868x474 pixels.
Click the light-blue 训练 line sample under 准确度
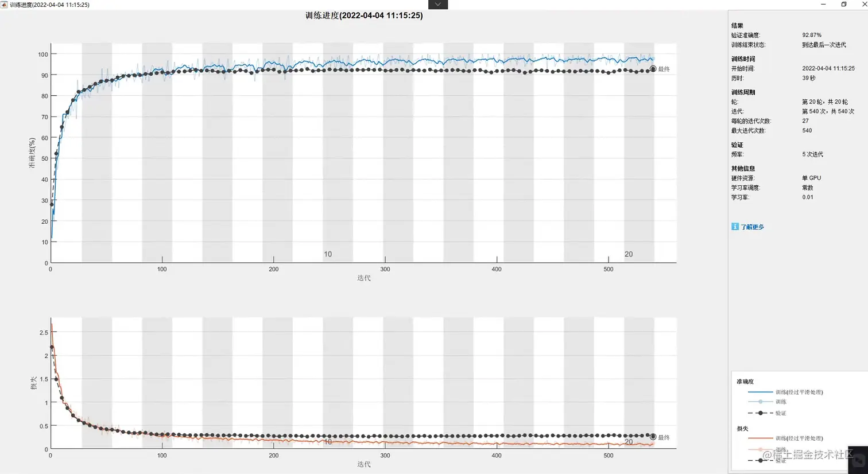(x=760, y=402)
